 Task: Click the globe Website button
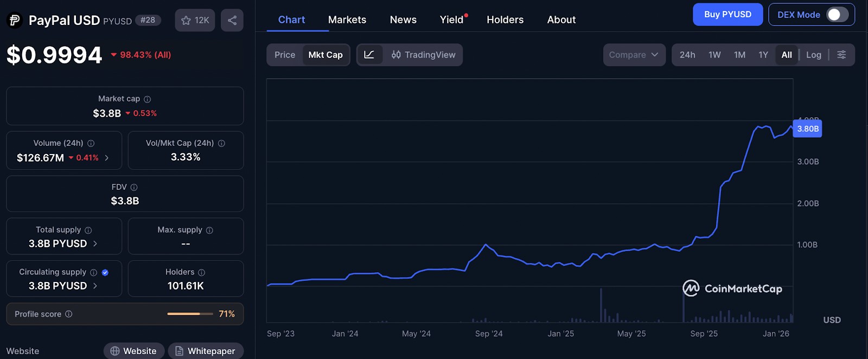point(134,351)
